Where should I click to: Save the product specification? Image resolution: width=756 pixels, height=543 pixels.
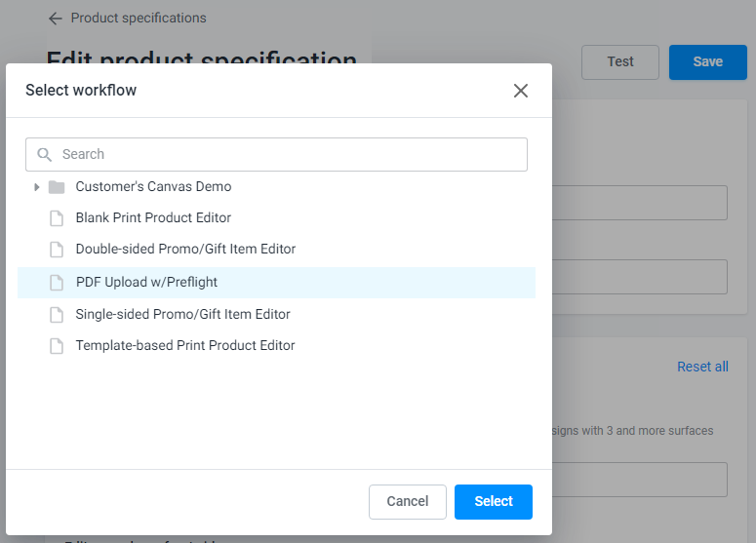point(708,62)
